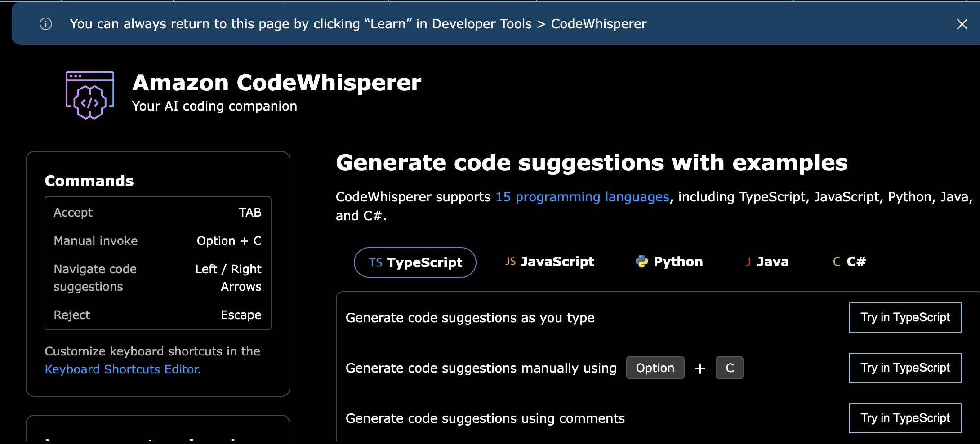Screen dimensions: 980x444
Task: Click the Option key badge
Action: click(655, 368)
